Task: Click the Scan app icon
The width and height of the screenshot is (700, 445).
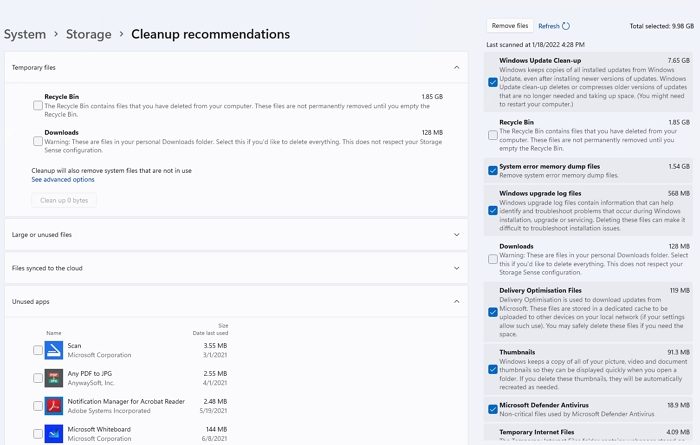Action: tap(54, 350)
